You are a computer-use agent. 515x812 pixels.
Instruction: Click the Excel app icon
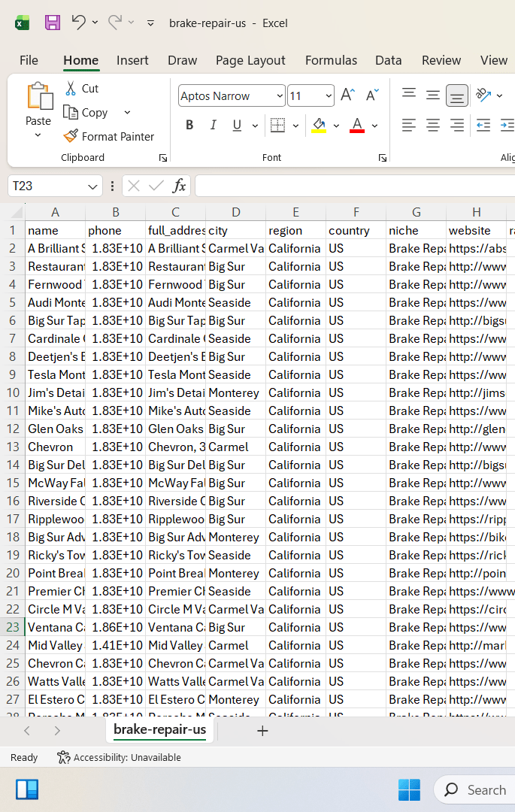pyautogui.click(x=22, y=23)
